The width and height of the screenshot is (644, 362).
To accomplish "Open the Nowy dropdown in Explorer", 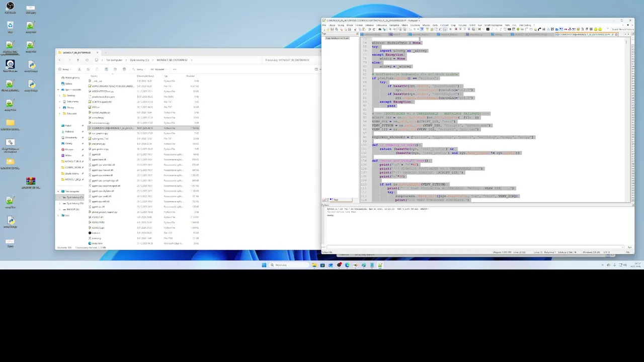I will [64, 69].
